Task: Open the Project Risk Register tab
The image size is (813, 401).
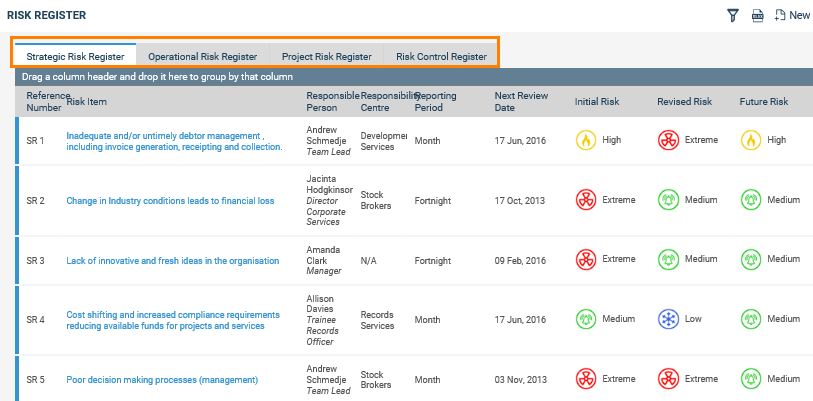Action: point(326,56)
